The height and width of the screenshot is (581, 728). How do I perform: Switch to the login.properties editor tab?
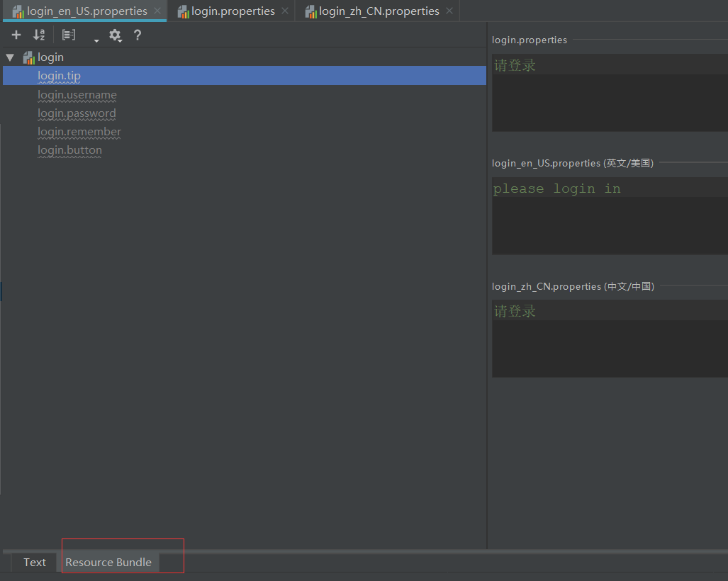click(x=233, y=11)
